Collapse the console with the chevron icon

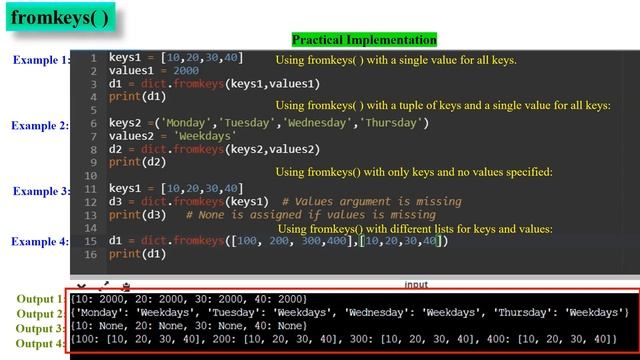[x=81, y=286]
